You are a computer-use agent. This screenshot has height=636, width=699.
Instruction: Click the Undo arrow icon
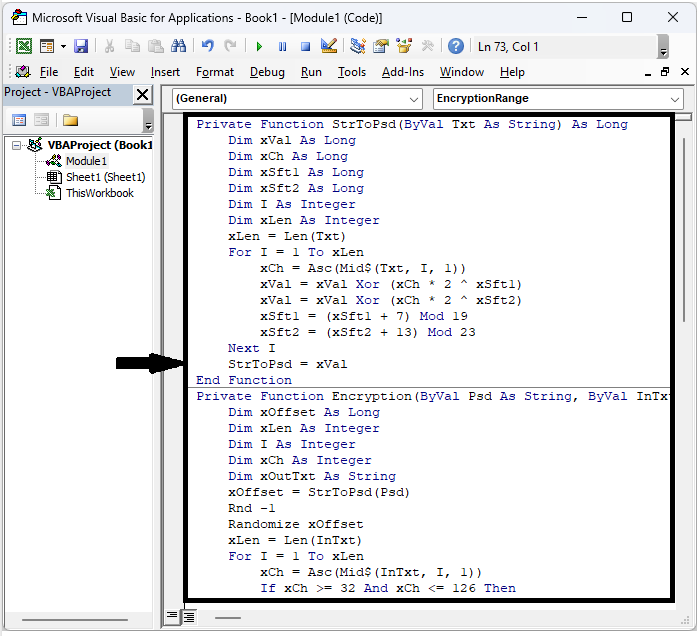coord(207,46)
